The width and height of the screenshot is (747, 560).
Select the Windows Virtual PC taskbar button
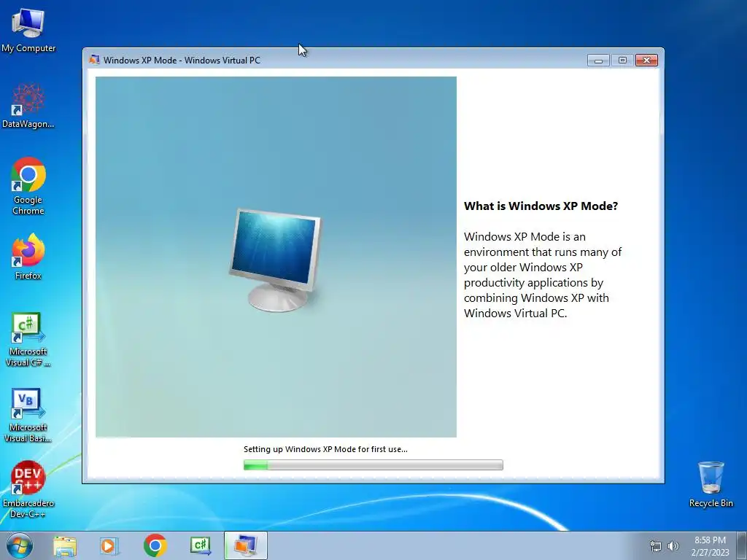(245, 545)
